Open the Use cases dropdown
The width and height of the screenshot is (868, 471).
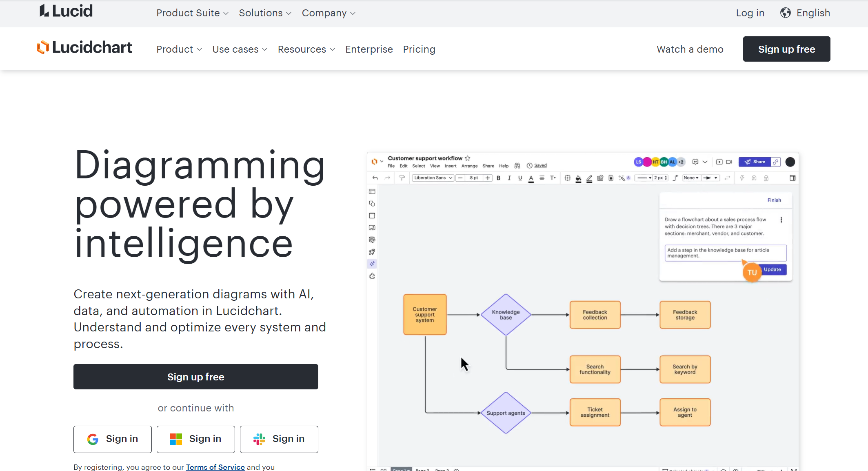pos(240,49)
